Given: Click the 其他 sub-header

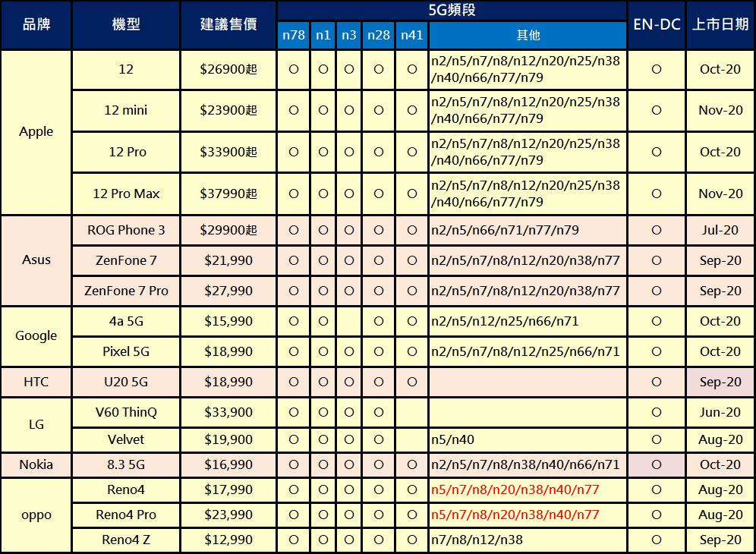Looking at the screenshot, I should 528,36.
